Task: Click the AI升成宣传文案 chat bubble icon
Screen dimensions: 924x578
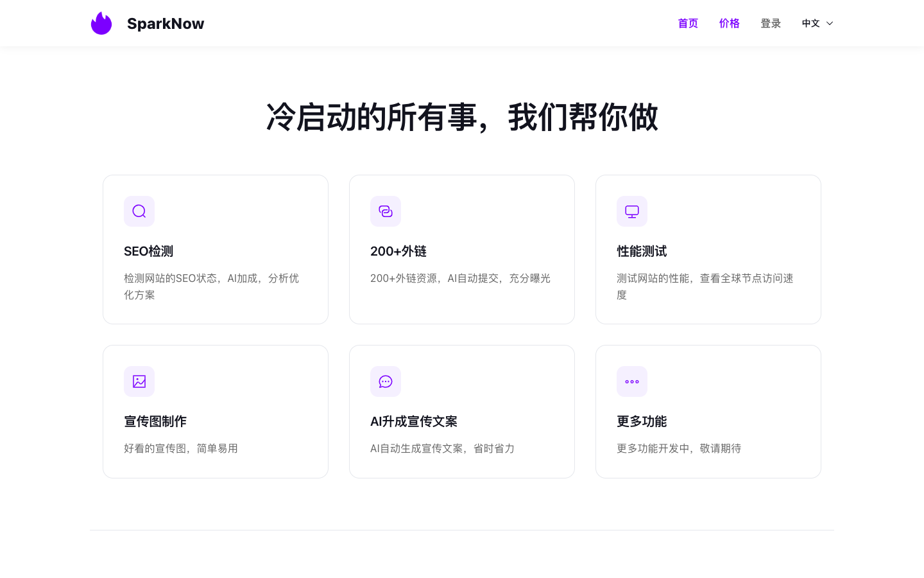Action: [386, 381]
